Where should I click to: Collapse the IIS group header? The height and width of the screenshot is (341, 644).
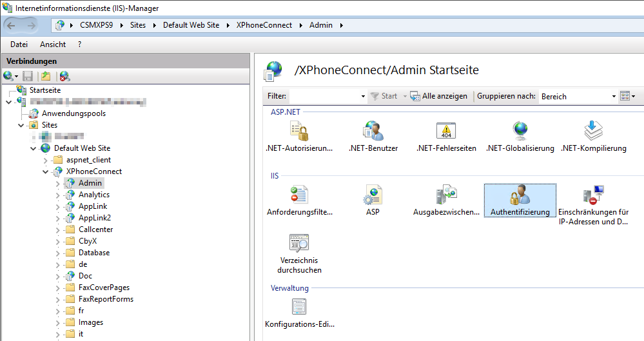(275, 176)
